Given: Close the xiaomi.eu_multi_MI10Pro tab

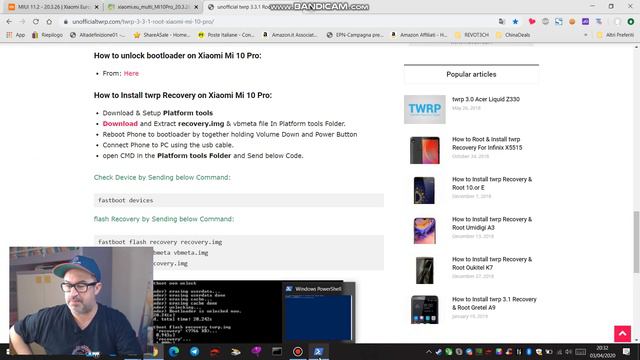Looking at the screenshot, I should coord(196,7).
